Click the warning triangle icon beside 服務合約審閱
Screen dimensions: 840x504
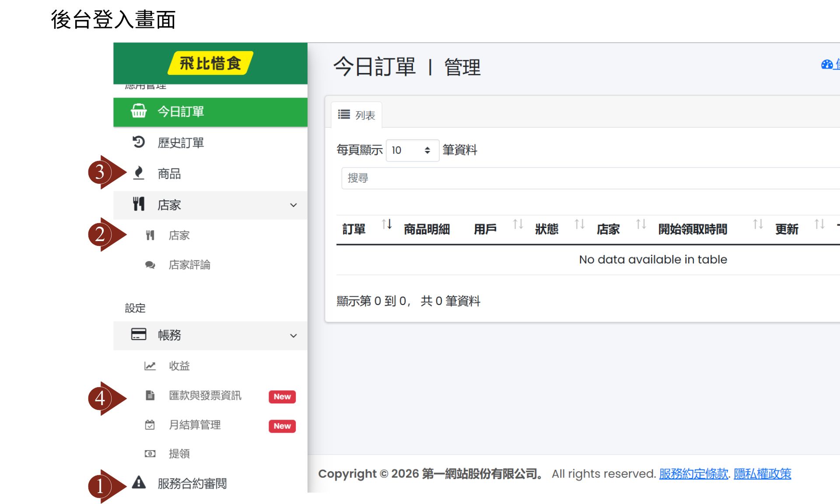click(139, 483)
